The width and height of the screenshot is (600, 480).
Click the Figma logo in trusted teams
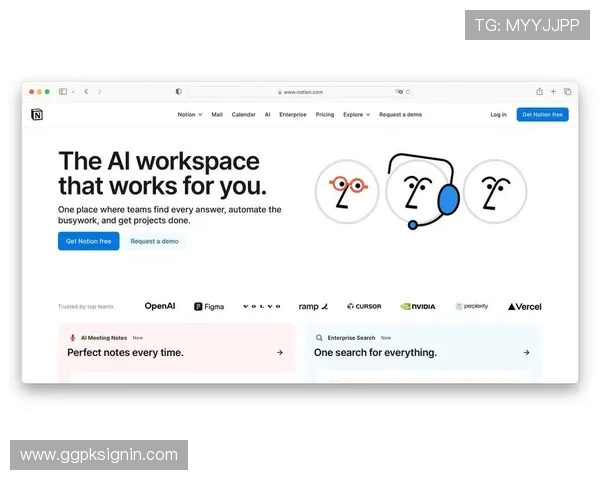[209, 307]
